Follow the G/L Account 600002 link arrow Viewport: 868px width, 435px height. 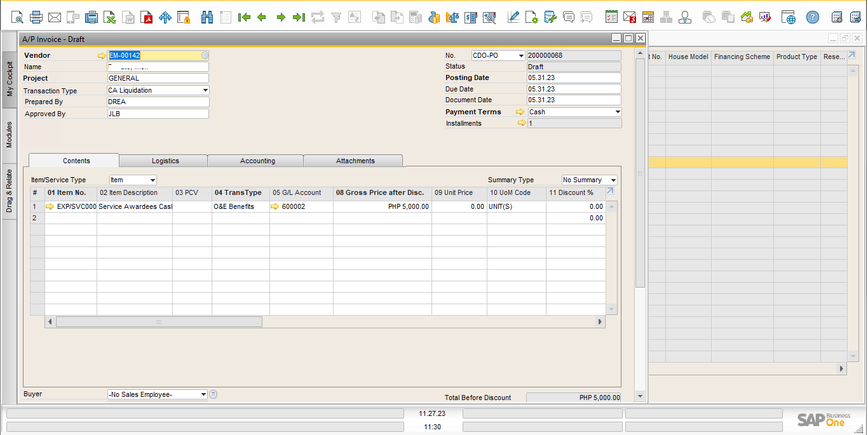275,206
